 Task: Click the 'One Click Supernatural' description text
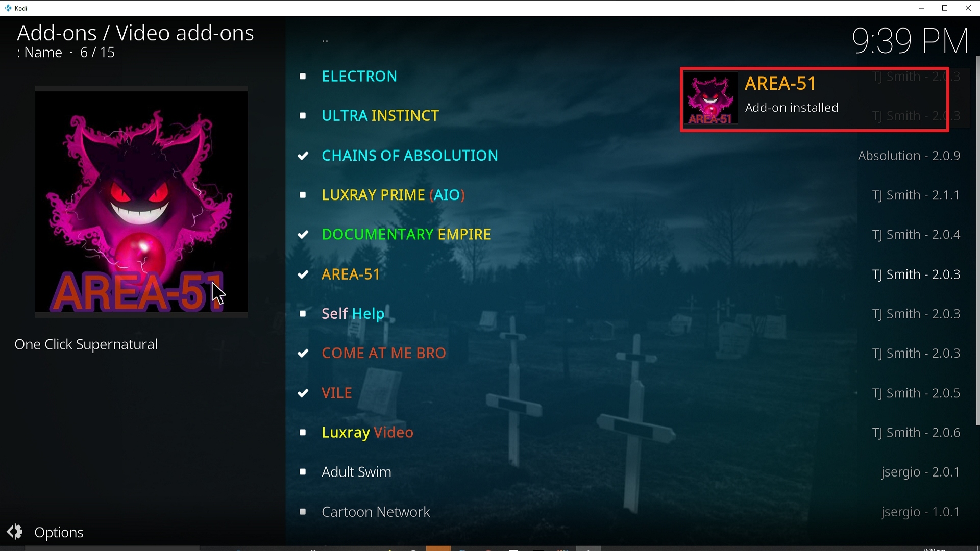tap(86, 345)
